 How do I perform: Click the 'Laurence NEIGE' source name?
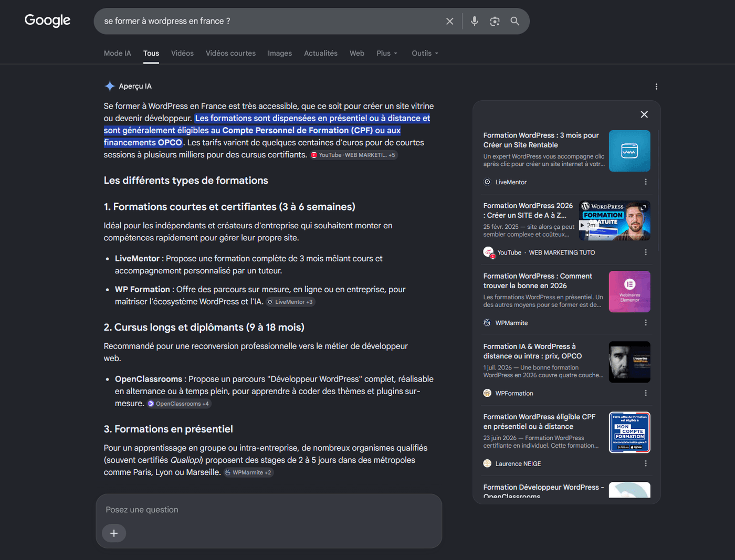518,463
